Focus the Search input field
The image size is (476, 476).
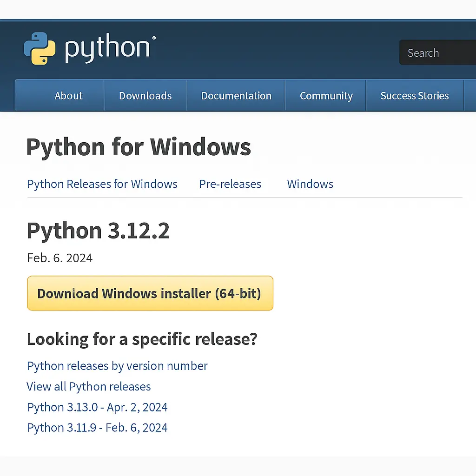[437, 53]
